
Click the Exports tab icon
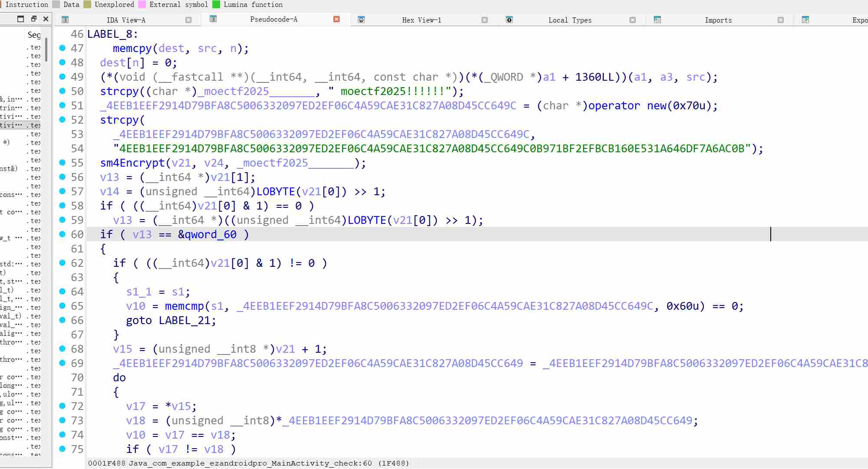pyautogui.click(x=805, y=20)
